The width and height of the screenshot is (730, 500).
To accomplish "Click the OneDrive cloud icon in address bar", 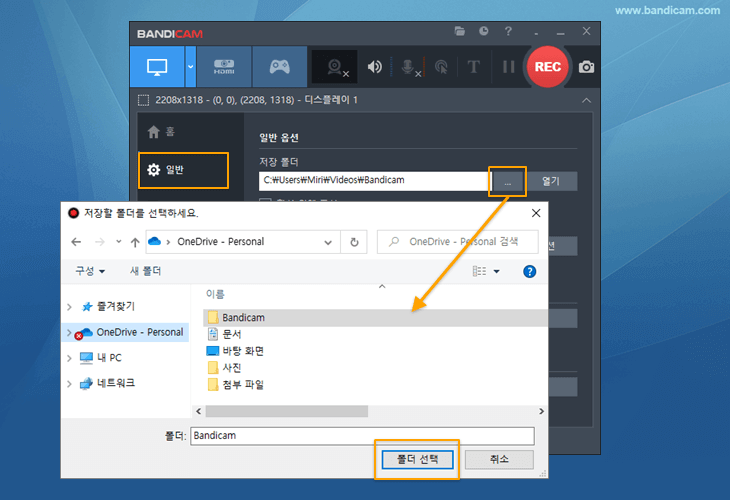I will pyautogui.click(x=155, y=242).
